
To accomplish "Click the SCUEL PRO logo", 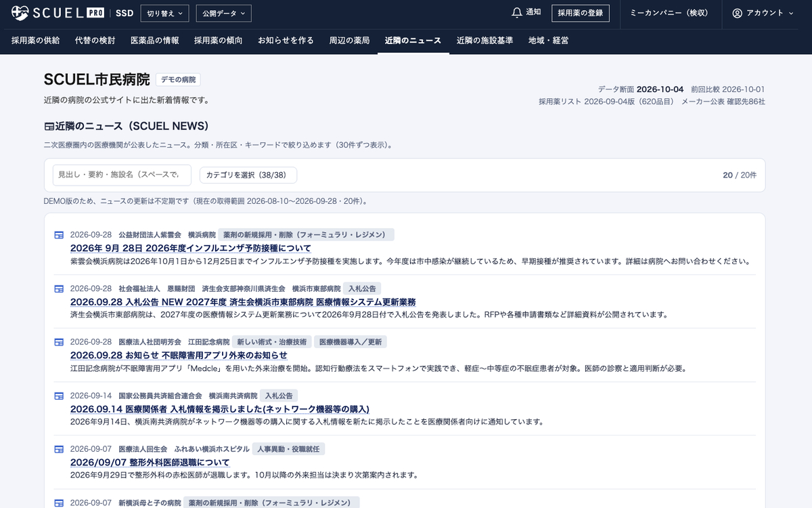I will (57, 13).
